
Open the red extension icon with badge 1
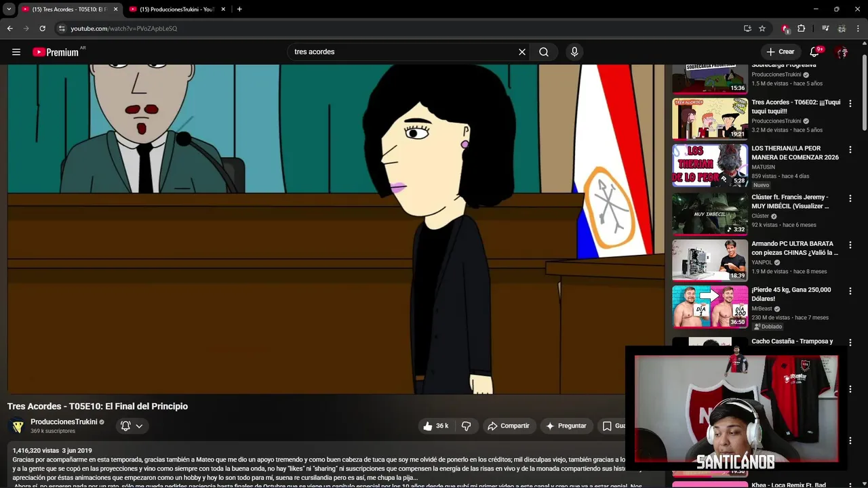tap(785, 28)
